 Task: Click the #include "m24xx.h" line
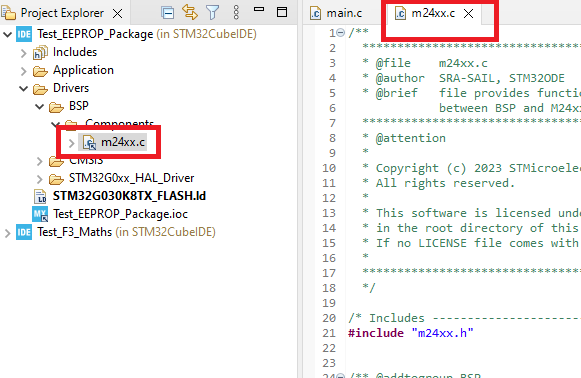[411, 333]
